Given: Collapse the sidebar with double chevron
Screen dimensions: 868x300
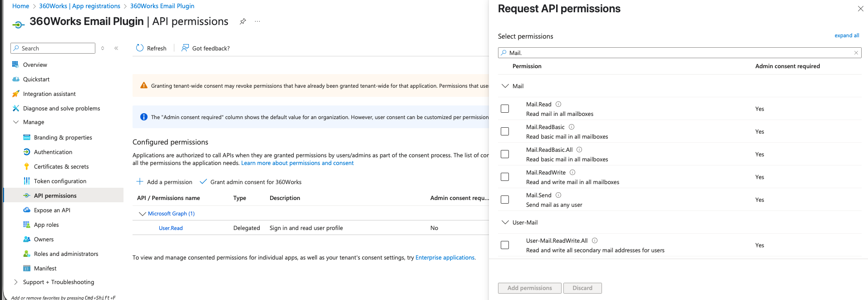Looking at the screenshot, I should point(116,48).
